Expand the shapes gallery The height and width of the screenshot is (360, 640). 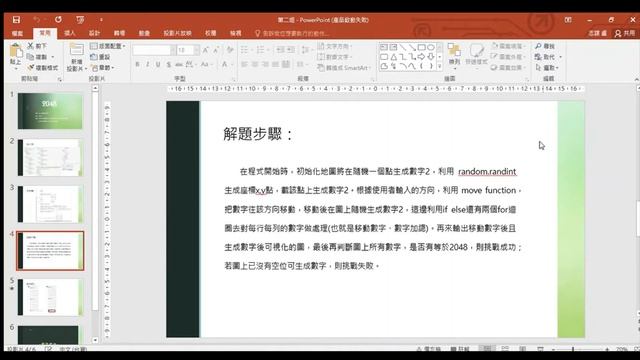[x=440, y=66]
